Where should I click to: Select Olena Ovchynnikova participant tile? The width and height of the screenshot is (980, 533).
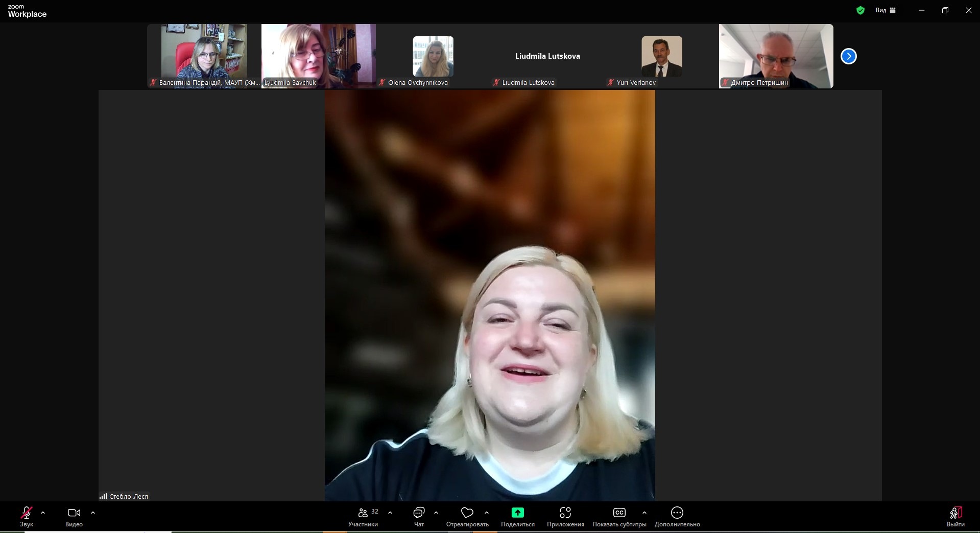pos(433,56)
